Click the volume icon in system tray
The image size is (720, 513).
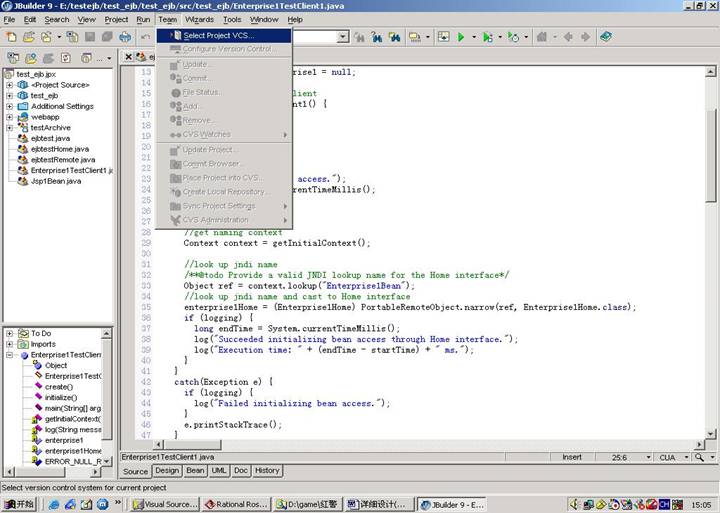click(574, 504)
